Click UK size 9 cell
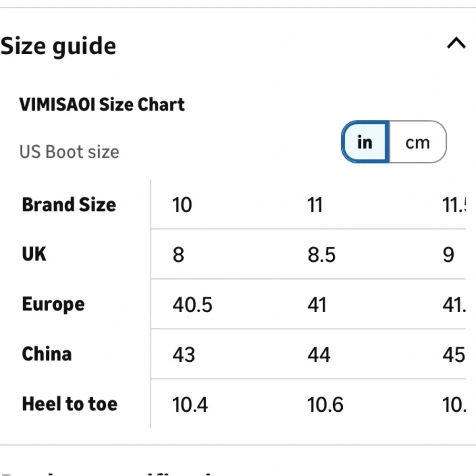This screenshot has height=476, width=476. point(448,255)
